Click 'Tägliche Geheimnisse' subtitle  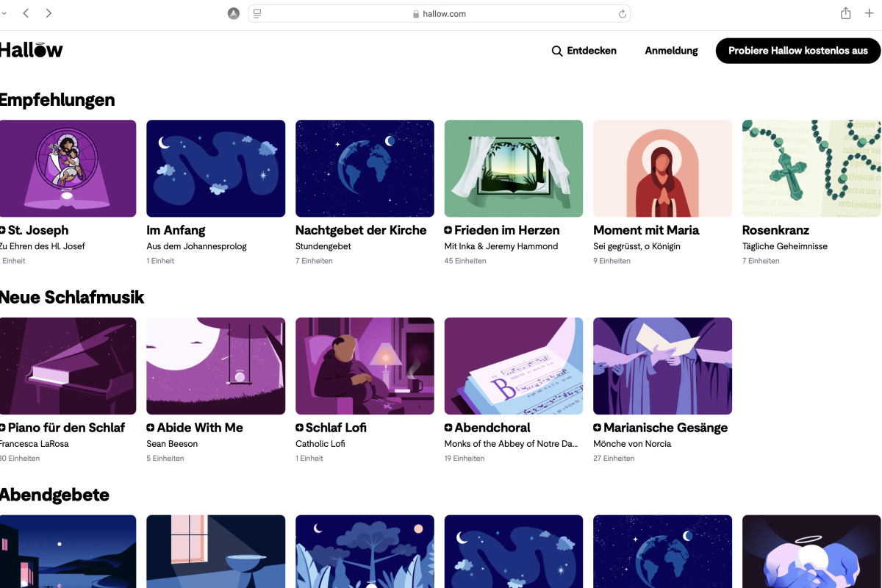click(785, 246)
